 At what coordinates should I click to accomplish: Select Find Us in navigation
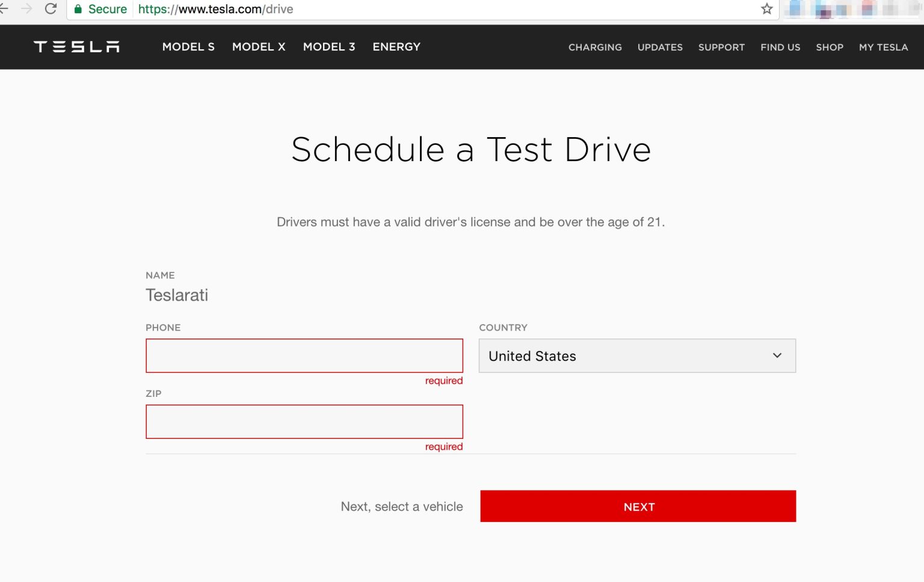780,47
